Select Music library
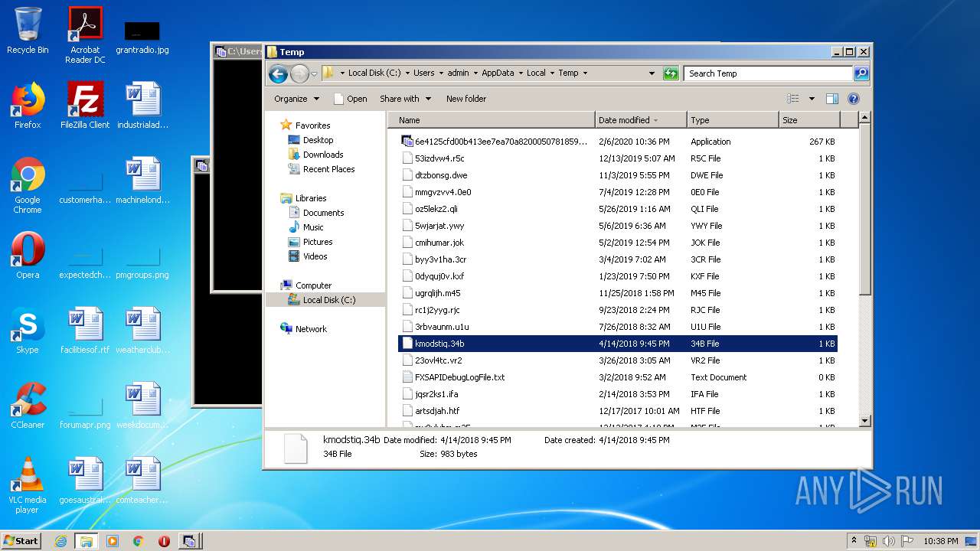 click(313, 227)
